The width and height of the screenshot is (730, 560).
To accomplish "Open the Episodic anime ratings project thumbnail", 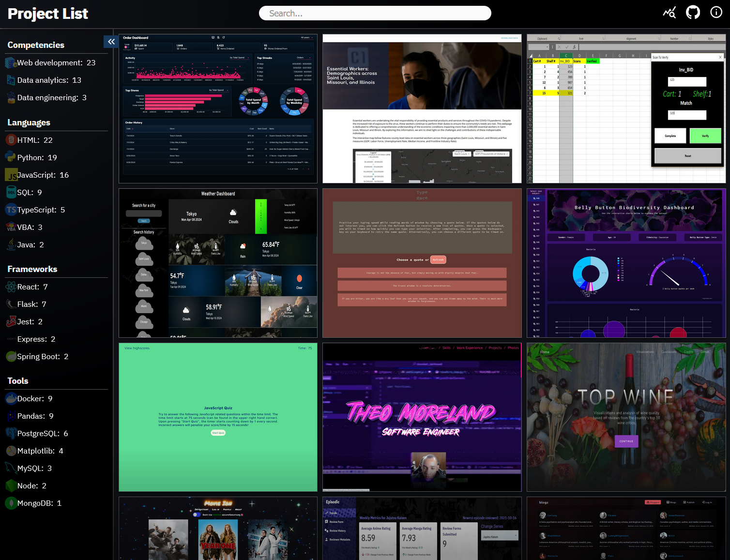I will click(422, 528).
